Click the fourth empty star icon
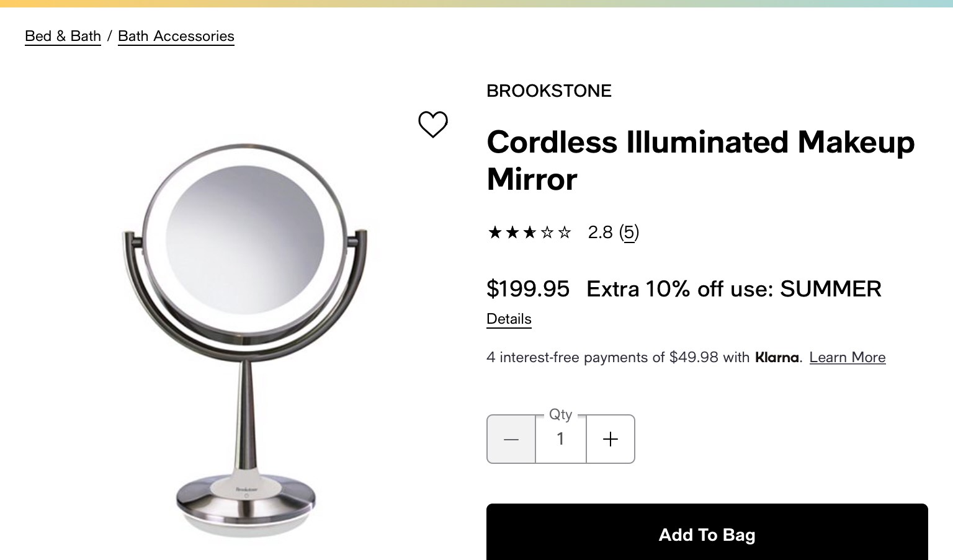 [547, 232]
